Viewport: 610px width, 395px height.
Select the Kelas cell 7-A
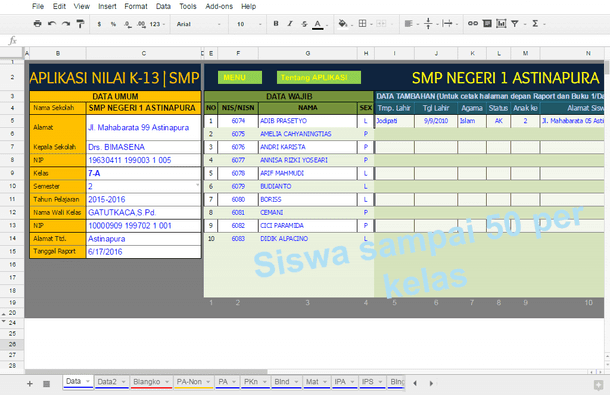point(144,173)
